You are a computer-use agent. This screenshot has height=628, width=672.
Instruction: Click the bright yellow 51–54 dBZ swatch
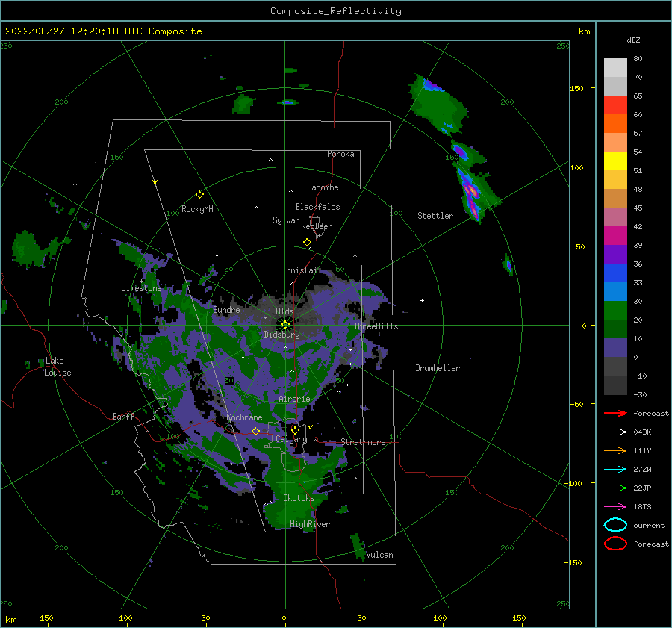pyautogui.click(x=615, y=161)
